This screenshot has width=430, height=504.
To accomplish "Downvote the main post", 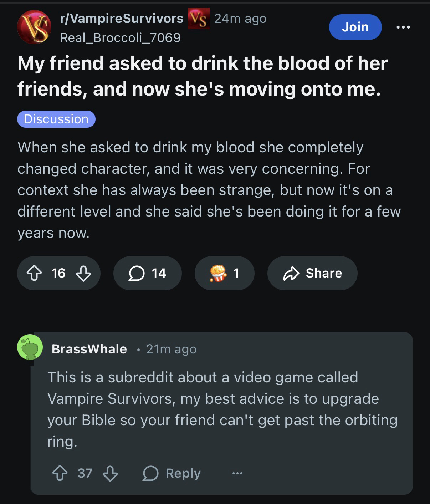I will [x=83, y=274].
